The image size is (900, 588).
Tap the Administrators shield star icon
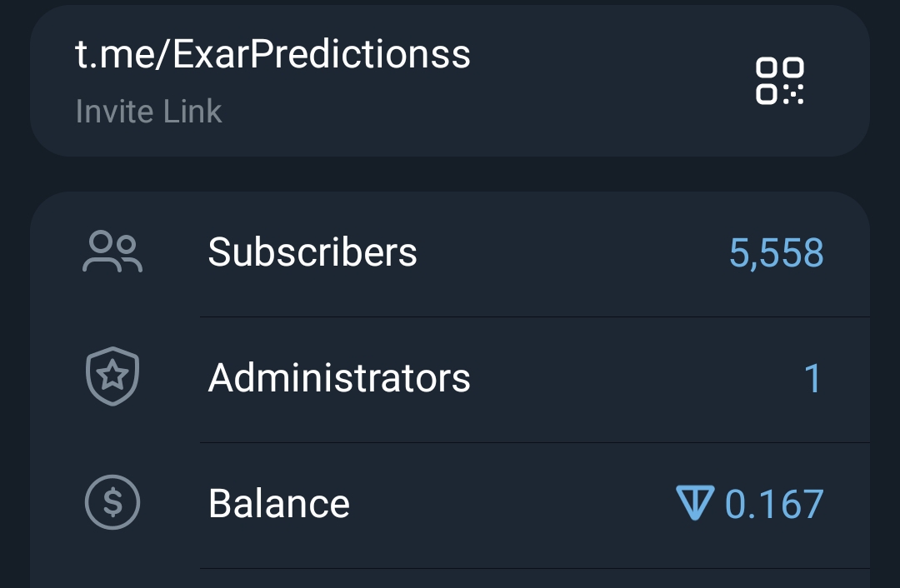tap(112, 377)
